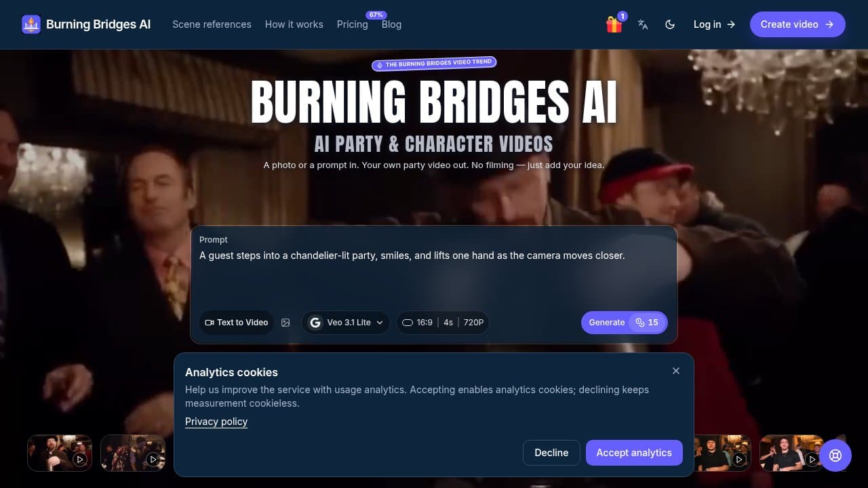Play the second sample video thumbnail
The image size is (868, 488).
(133, 453)
